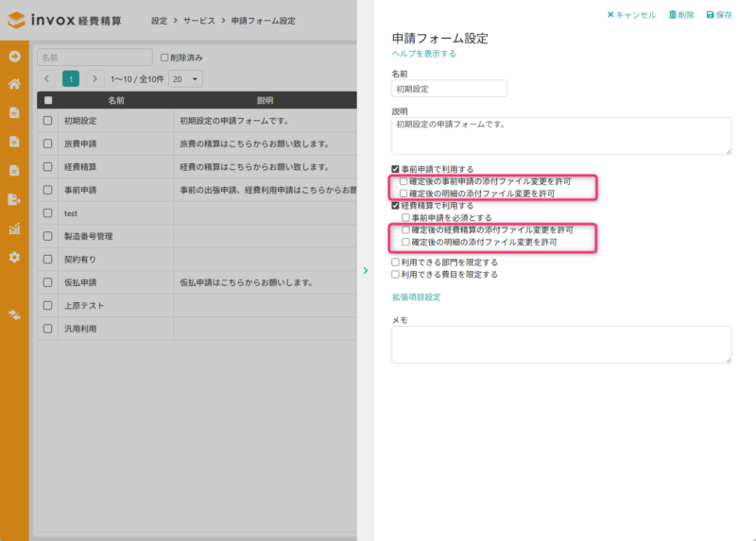Viewport: 756px width, 541px height.
Task: Toggle 経費精算で利用する checkbox
Action: (395, 206)
